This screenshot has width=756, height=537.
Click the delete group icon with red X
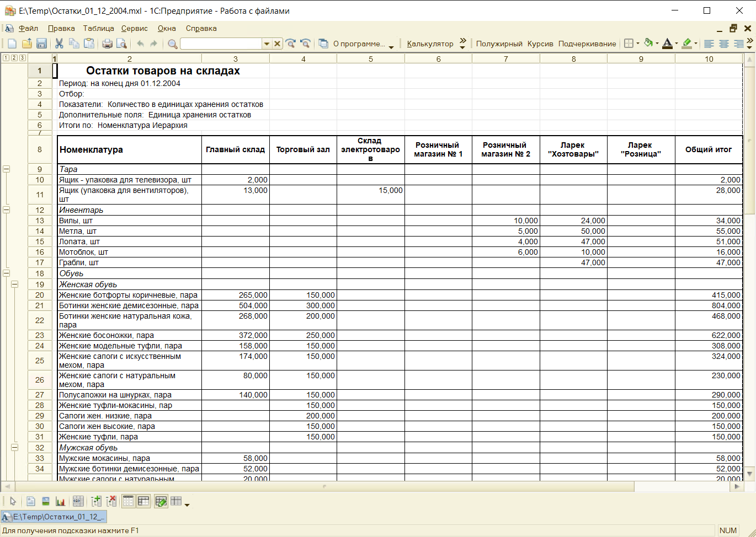pos(111,501)
